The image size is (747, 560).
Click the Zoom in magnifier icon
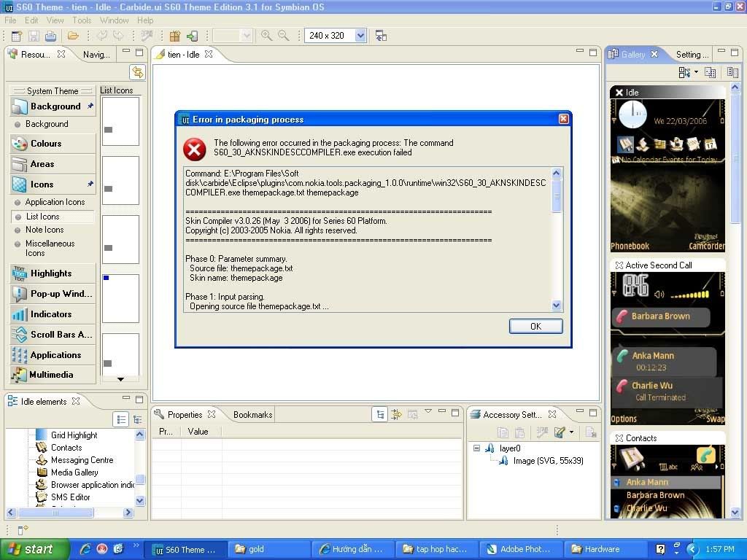pos(266,36)
